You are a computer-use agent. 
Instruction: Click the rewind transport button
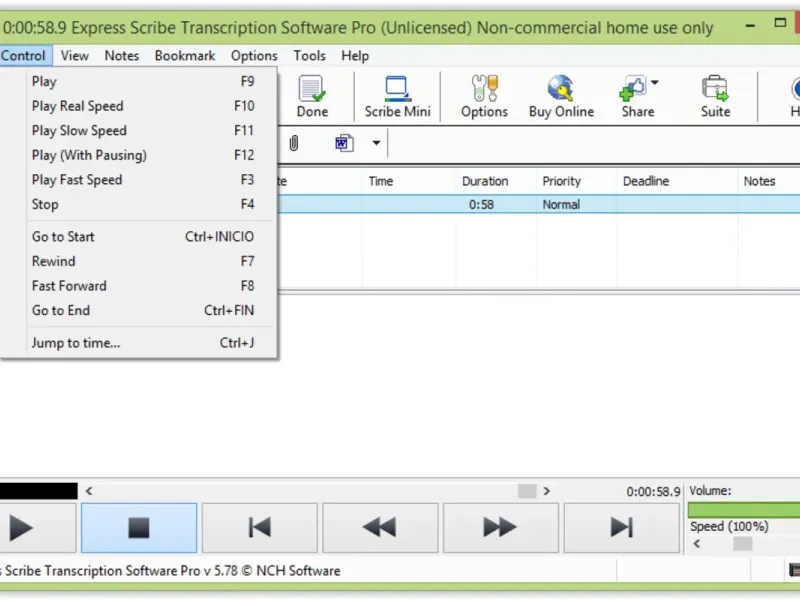tap(380, 528)
